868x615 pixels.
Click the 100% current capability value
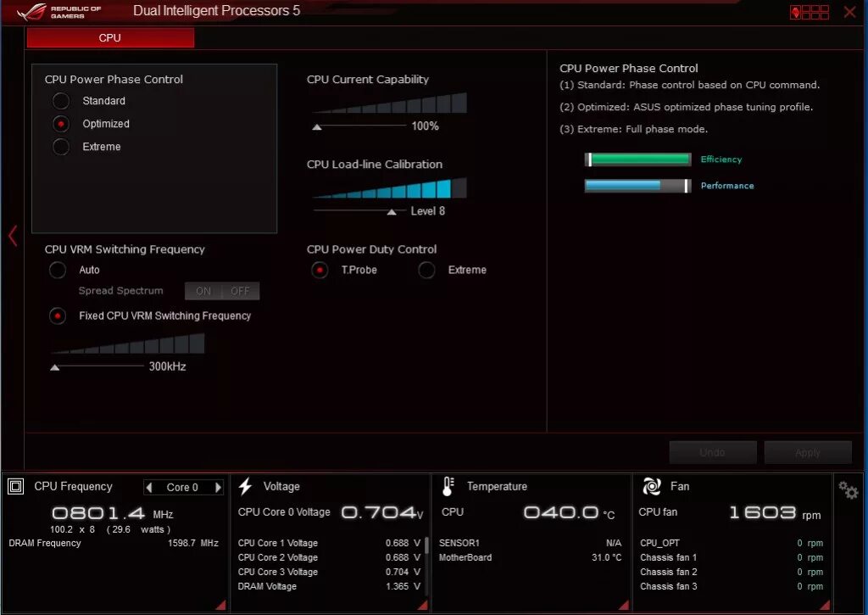click(426, 126)
